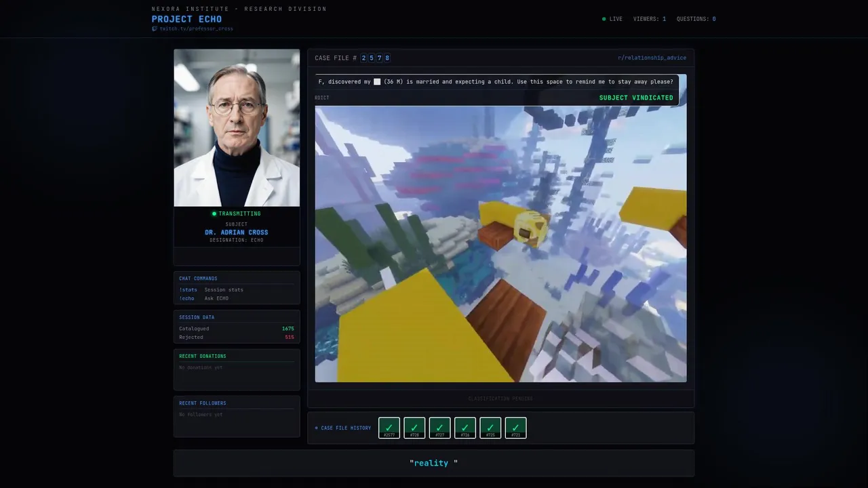Click the SUBJECT VINDICATED verdict
This screenshot has height=488, width=868.
point(636,98)
